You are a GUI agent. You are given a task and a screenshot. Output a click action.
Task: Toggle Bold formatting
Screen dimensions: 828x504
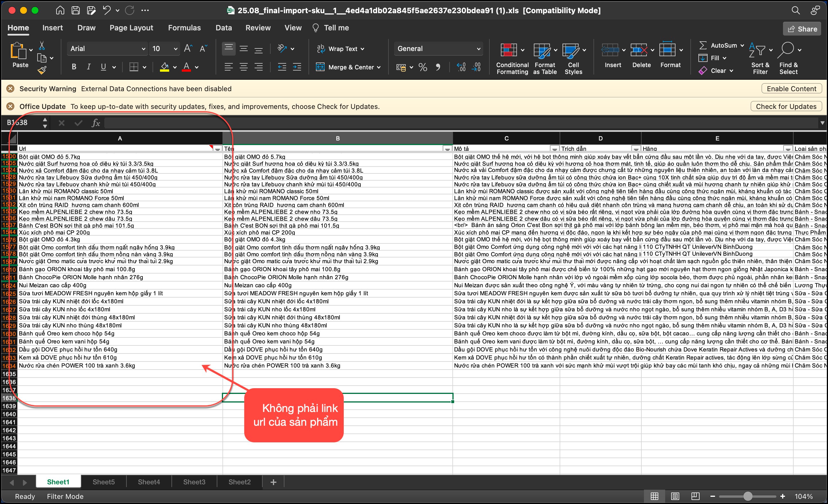point(74,67)
